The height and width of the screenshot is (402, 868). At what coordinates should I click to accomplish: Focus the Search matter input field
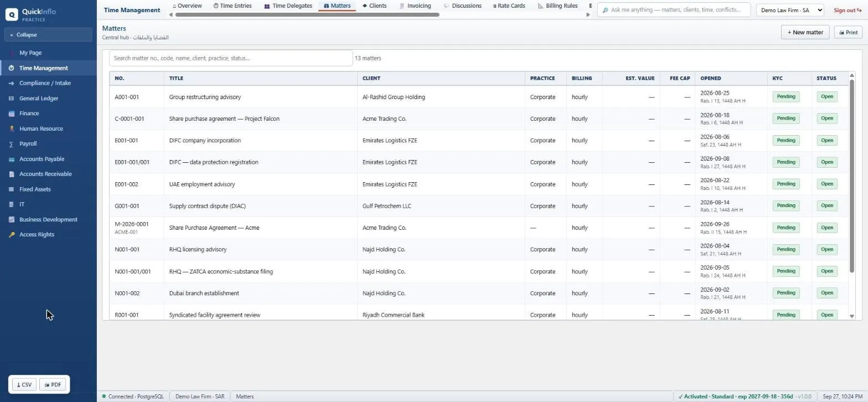231,58
